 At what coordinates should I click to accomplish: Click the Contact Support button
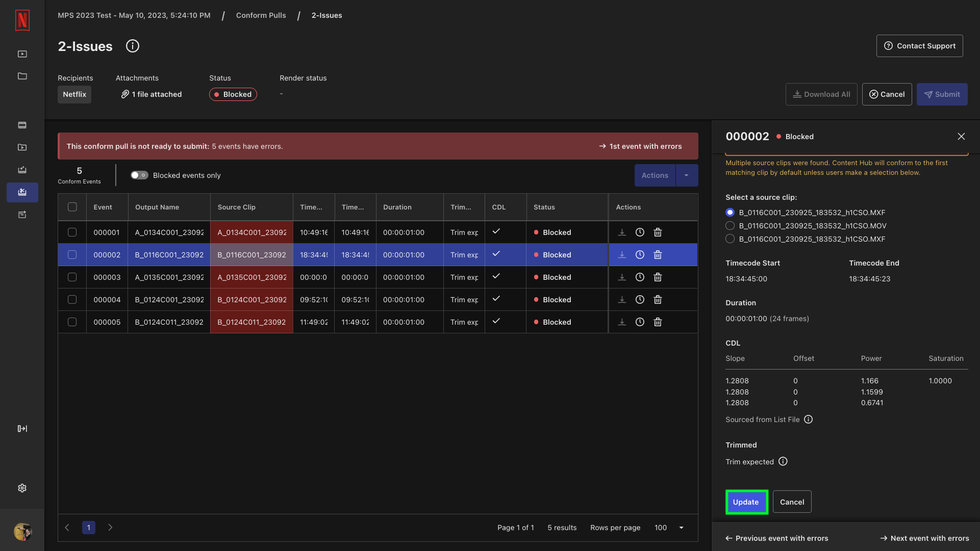tap(919, 46)
